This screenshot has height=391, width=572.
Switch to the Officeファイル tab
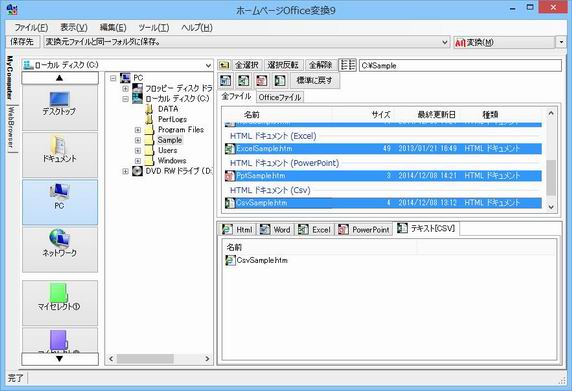pos(280,97)
